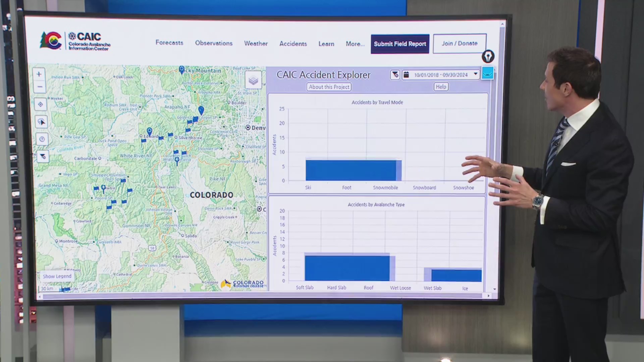Screen dimensions: 644x362
Task: Open the date range 10/01/2018 - 09/30/2024 dropdown
Action: point(440,75)
